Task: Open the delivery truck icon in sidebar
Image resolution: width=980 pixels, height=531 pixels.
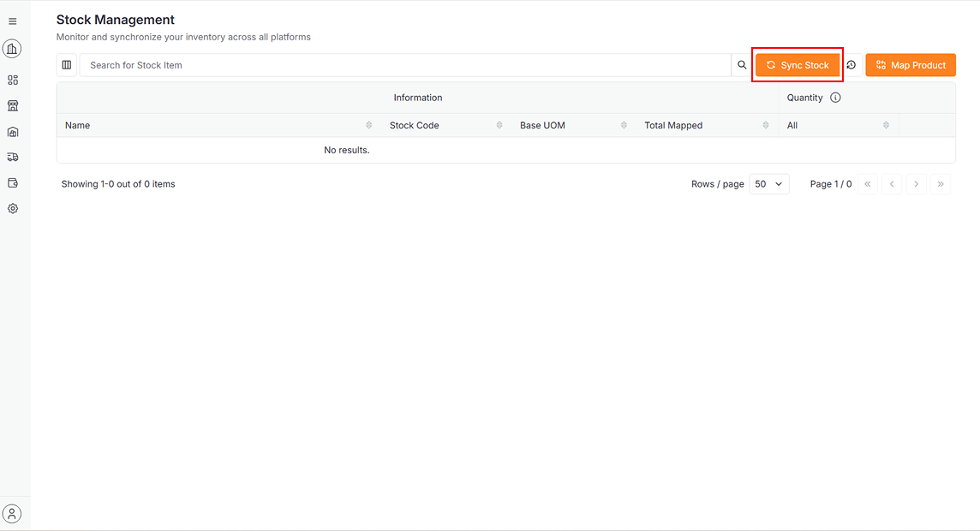Action: pyautogui.click(x=12, y=157)
